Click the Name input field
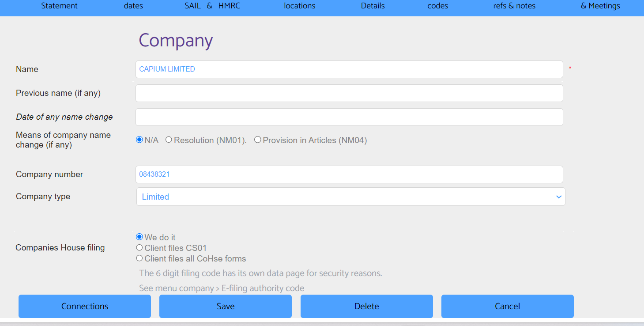The image size is (644, 326). pos(349,69)
